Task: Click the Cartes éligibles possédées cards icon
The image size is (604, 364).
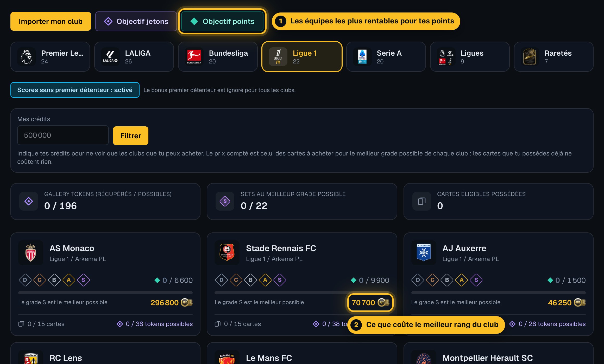Action: pyautogui.click(x=422, y=201)
